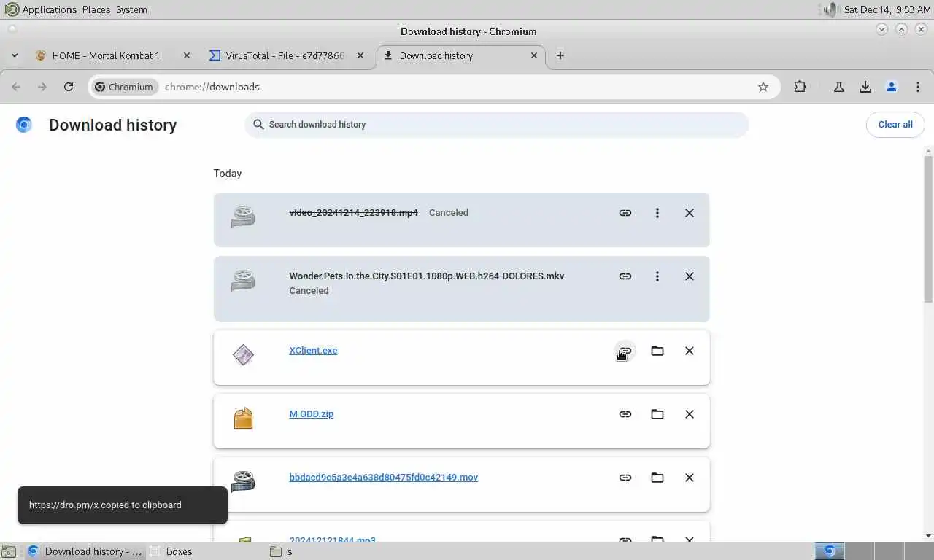This screenshot has height=560, width=934.
Task: Show XClient.exe in folder
Action: [x=657, y=351]
